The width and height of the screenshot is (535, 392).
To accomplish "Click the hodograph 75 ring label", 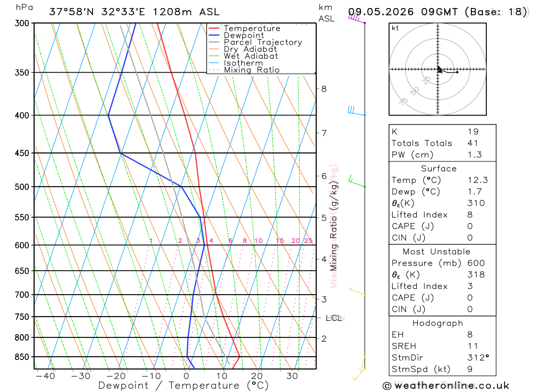I will 403,102.
